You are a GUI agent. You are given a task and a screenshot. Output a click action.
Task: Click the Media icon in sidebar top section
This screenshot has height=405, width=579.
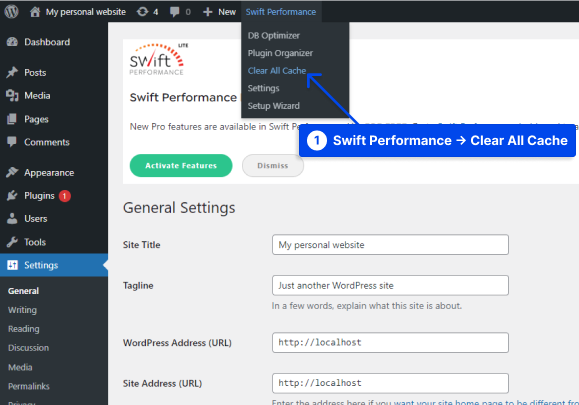[x=12, y=96]
